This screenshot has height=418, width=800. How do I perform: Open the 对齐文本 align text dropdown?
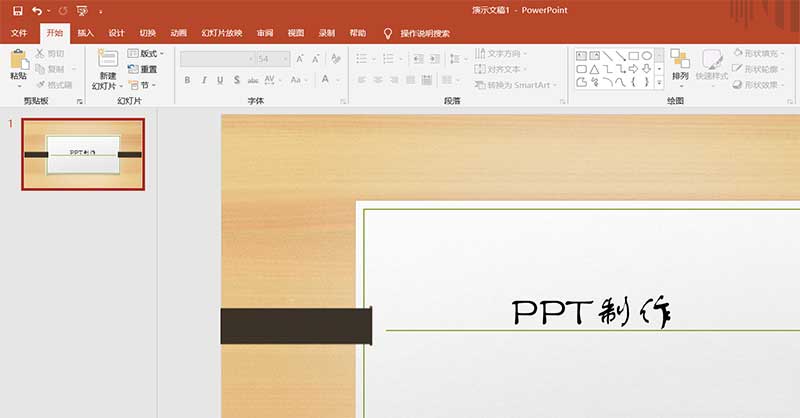pyautogui.click(x=501, y=69)
